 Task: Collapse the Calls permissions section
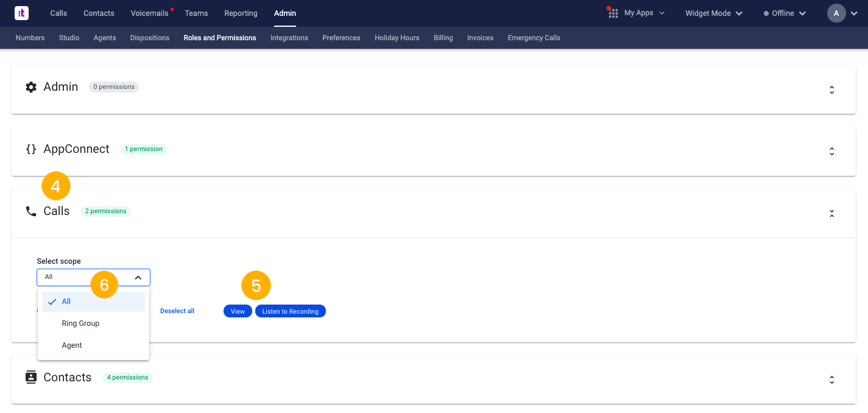(831, 214)
